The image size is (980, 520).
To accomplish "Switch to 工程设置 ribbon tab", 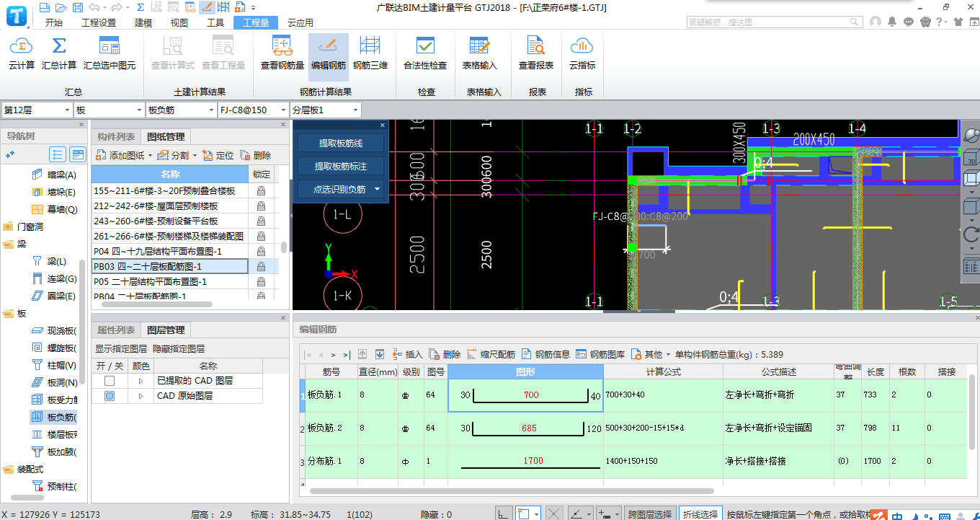I will [x=99, y=22].
